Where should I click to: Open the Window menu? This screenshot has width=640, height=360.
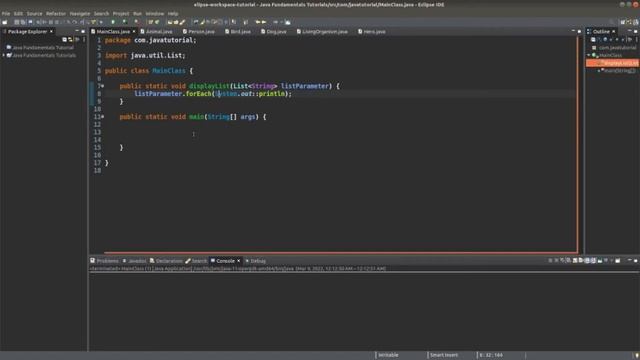155,13
